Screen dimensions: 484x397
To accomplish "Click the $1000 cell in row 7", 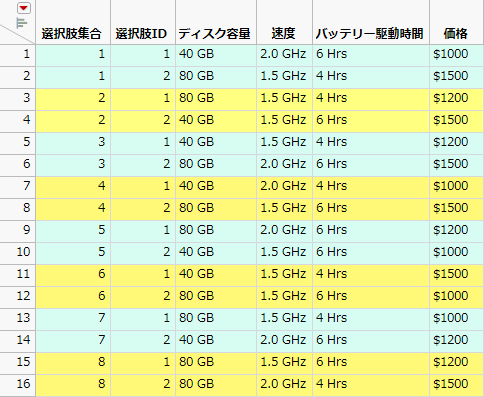I will pyautogui.click(x=457, y=186).
